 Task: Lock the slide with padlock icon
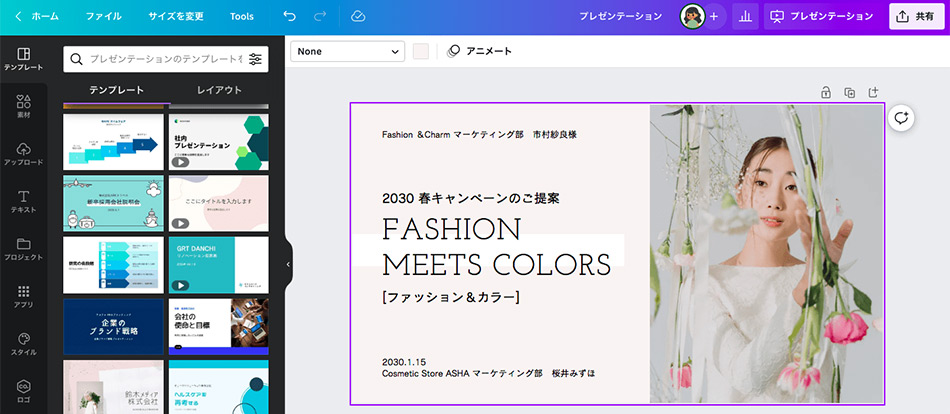(x=825, y=92)
